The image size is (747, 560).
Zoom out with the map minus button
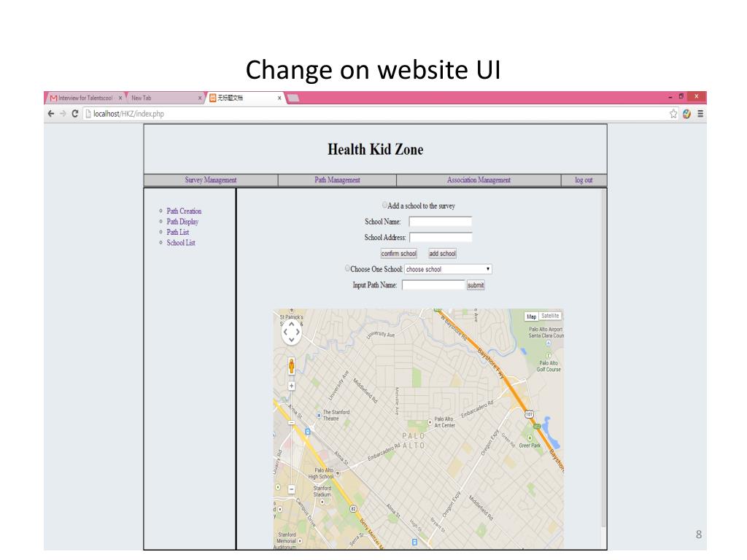click(292, 489)
